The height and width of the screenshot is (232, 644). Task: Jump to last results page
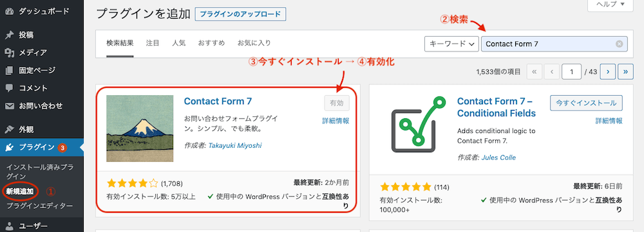(x=625, y=72)
